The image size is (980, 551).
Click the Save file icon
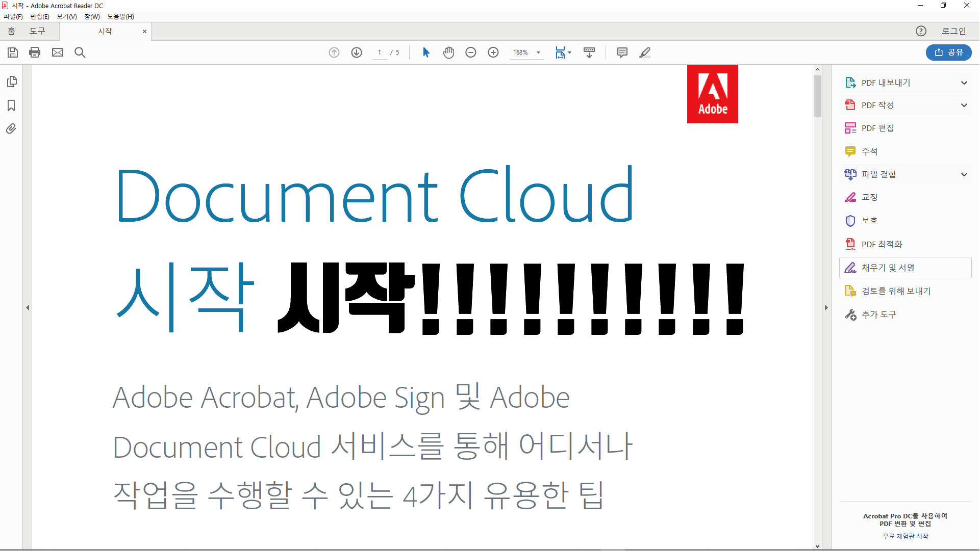pyautogui.click(x=13, y=53)
